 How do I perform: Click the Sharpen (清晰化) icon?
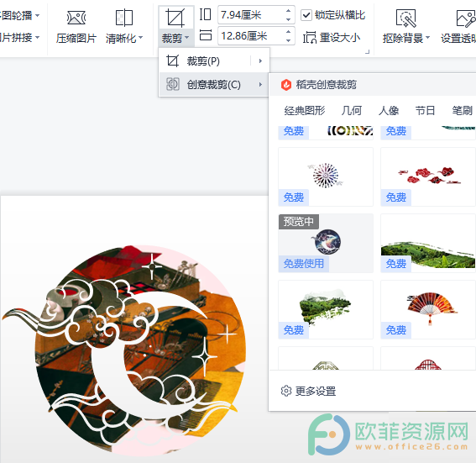click(x=124, y=18)
